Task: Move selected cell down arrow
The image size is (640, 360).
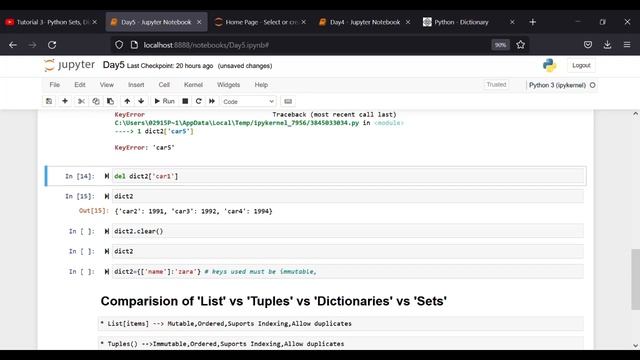Action: click(x=141, y=101)
